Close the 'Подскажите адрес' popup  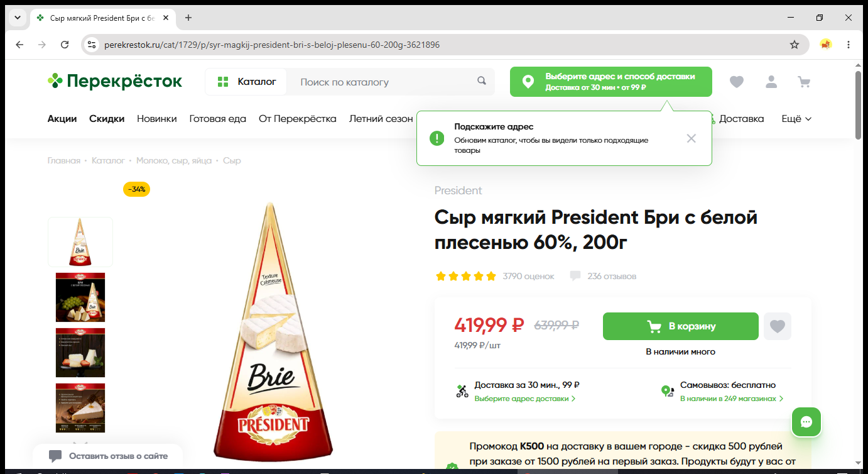(692, 138)
